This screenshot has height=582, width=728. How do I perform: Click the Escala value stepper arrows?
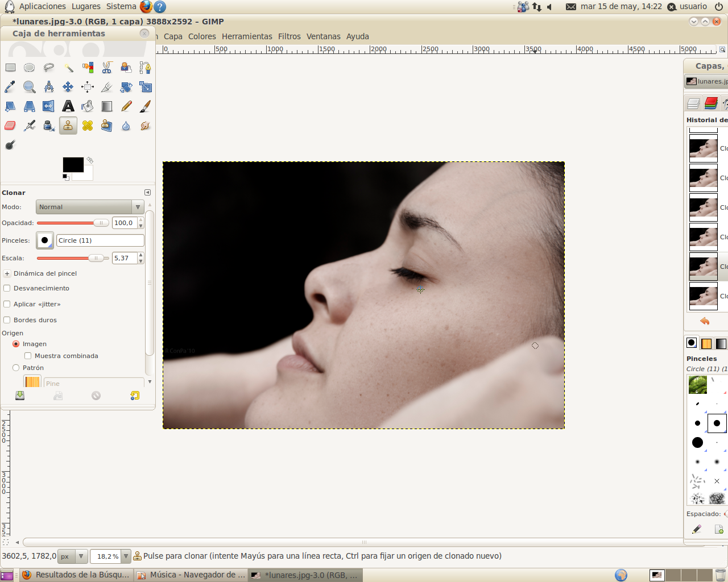(x=140, y=258)
